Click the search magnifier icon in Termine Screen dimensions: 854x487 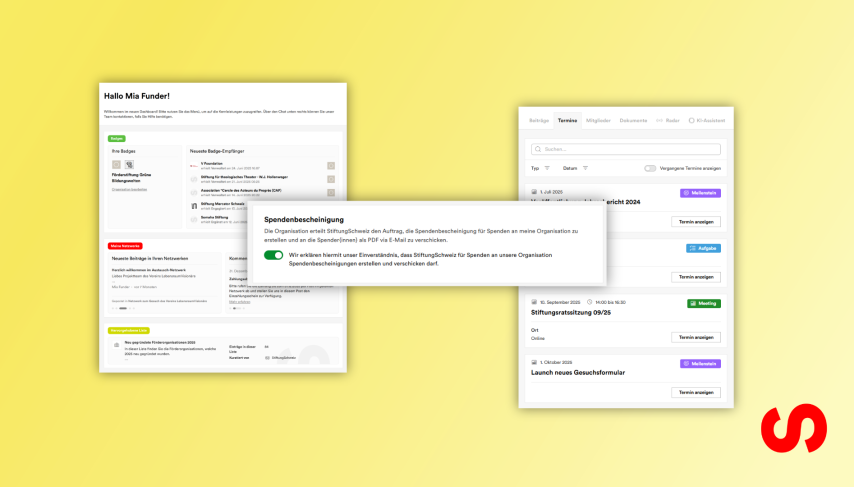point(535,149)
